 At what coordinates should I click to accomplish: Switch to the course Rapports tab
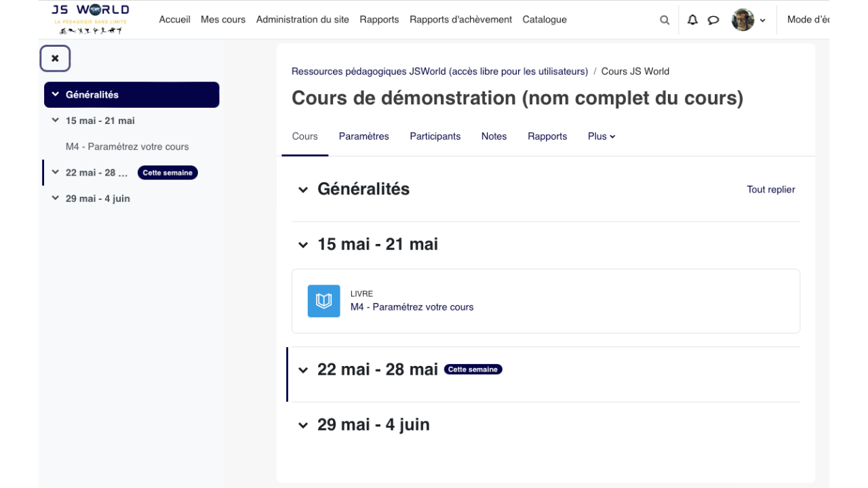547,136
